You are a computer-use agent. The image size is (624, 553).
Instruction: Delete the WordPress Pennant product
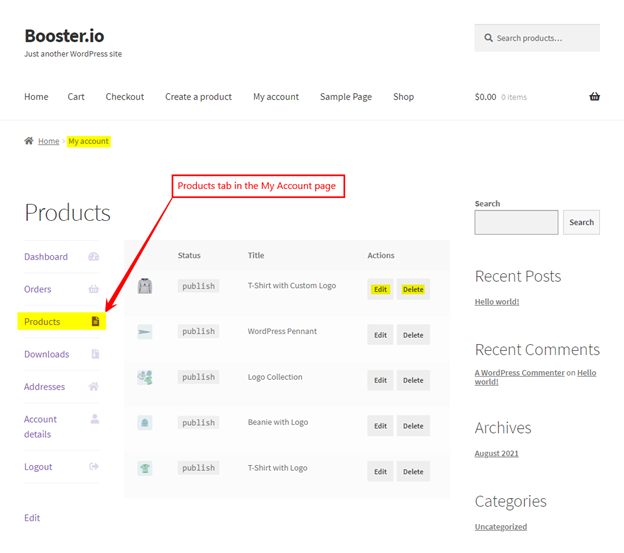coord(413,335)
